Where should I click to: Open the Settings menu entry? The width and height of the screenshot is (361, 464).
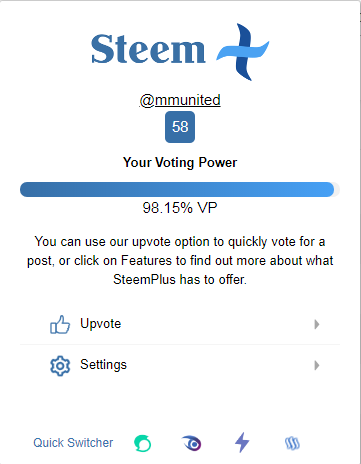click(180, 365)
